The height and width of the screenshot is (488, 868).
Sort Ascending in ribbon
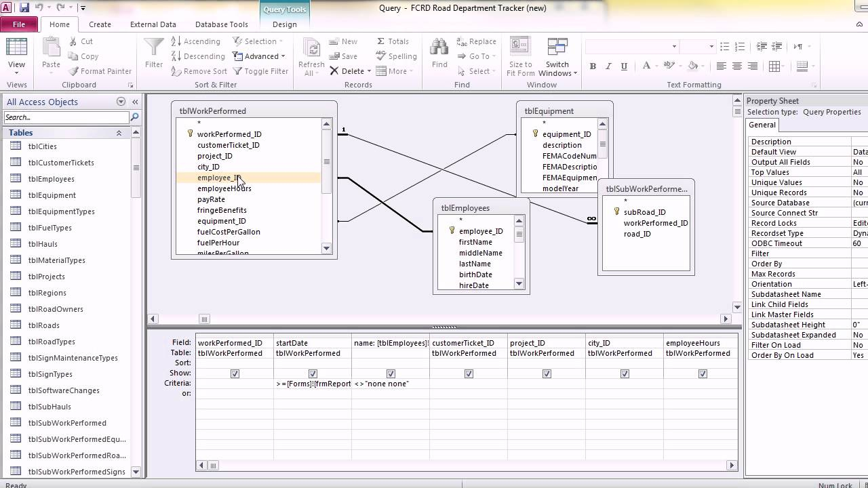point(195,41)
